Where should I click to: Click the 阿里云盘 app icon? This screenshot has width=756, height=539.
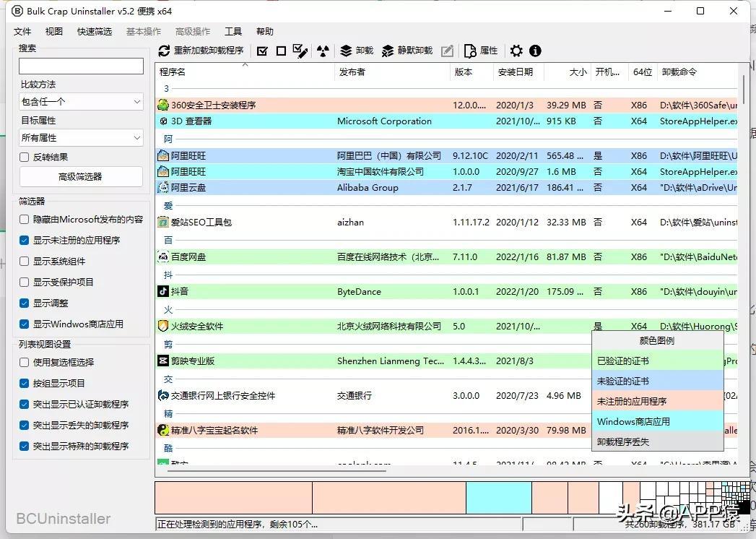click(x=163, y=187)
